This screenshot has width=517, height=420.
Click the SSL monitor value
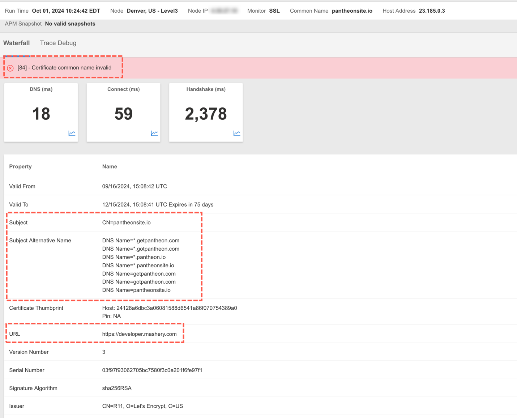pyautogui.click(x=274, y=11)
